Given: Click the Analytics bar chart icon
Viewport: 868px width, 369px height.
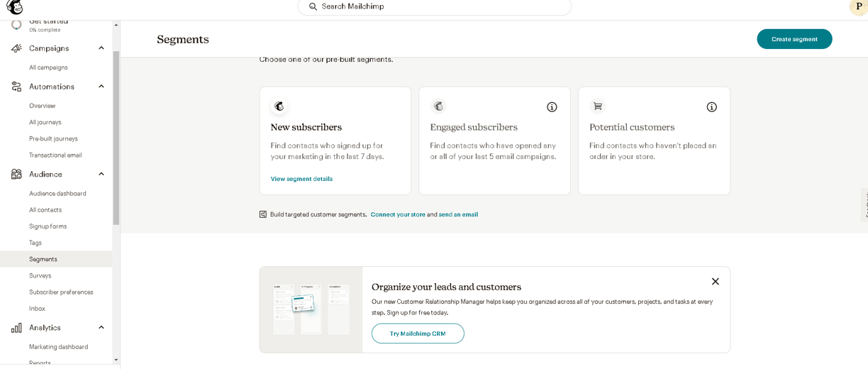Looking at the screenshot, I should click(16, 328).
